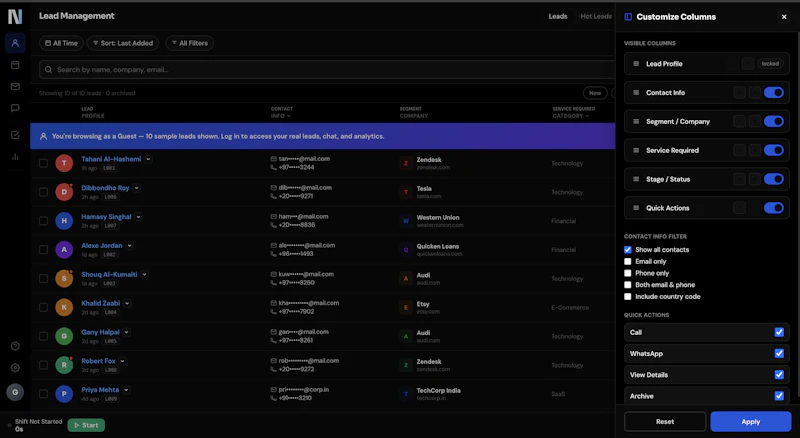Uncheck the View Details quick action
800x438 pixels.
[x=779, y=375]
